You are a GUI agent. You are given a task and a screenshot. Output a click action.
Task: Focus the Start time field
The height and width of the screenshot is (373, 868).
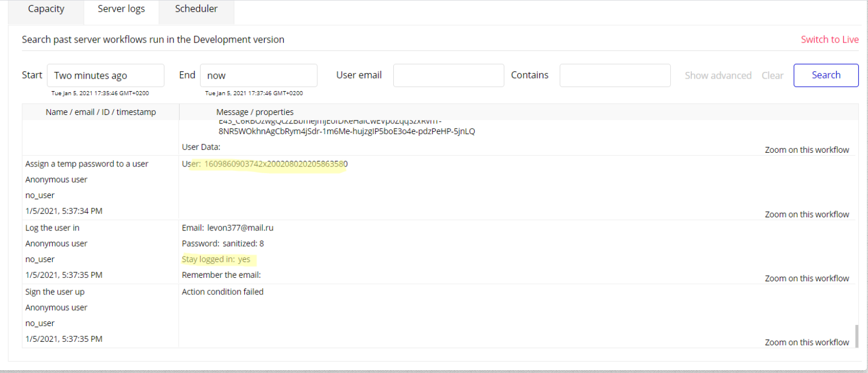(x=105, y=75)
